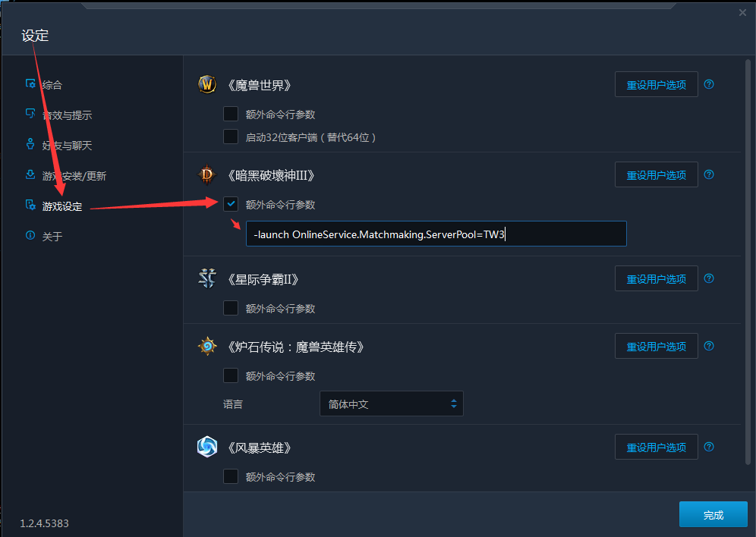Click the Heroes of the Storm icon

coord(207,447)
